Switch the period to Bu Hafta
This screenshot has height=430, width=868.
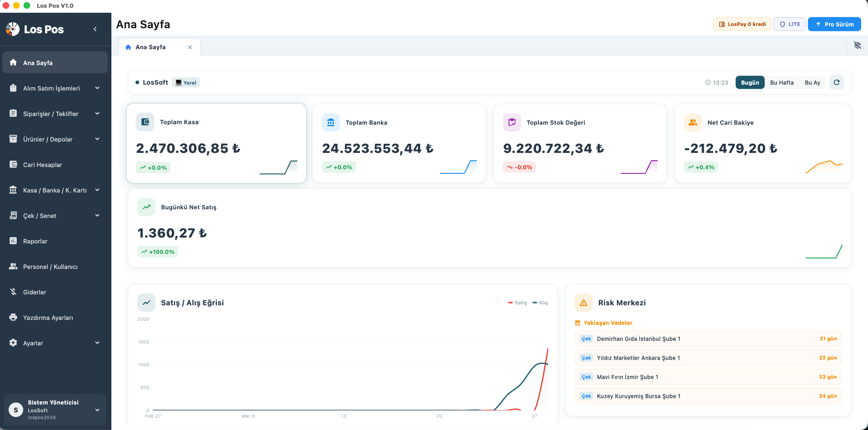pyautogui.click(x=782, y=82)
